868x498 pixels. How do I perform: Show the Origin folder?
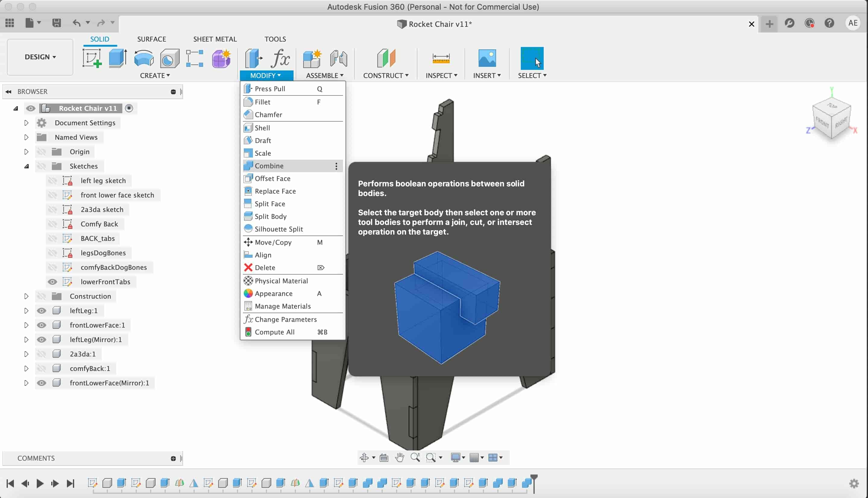point(41,151)
